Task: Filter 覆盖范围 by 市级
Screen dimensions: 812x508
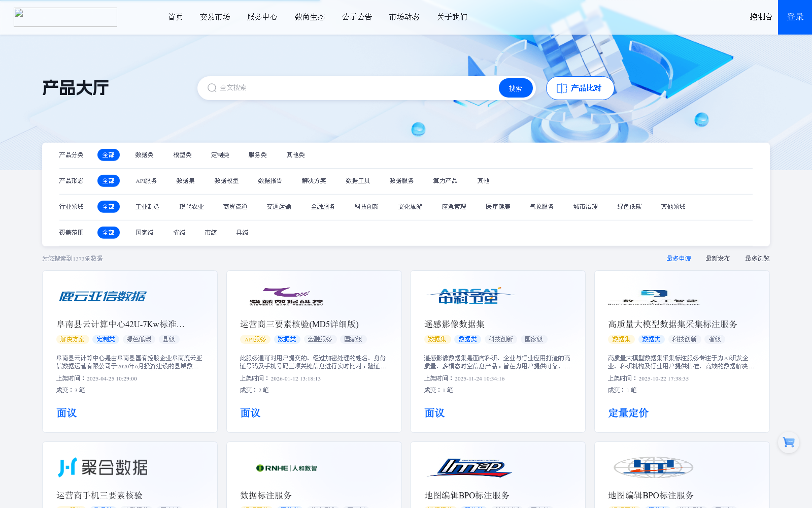Action: coord(211,233)
